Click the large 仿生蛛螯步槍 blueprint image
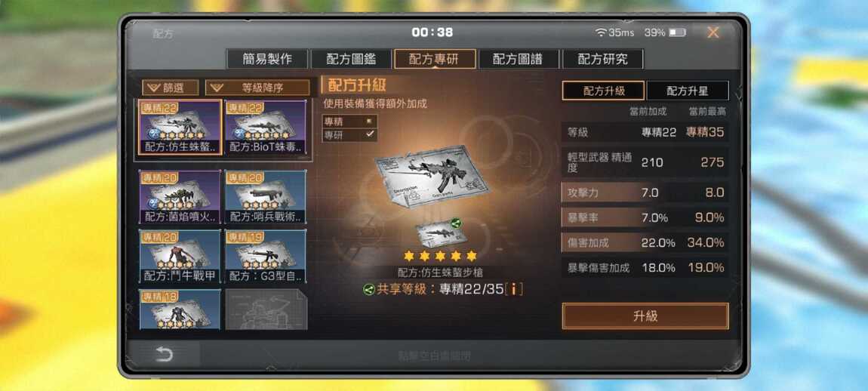This screenshot has height=391, width=868. [432, 177]
